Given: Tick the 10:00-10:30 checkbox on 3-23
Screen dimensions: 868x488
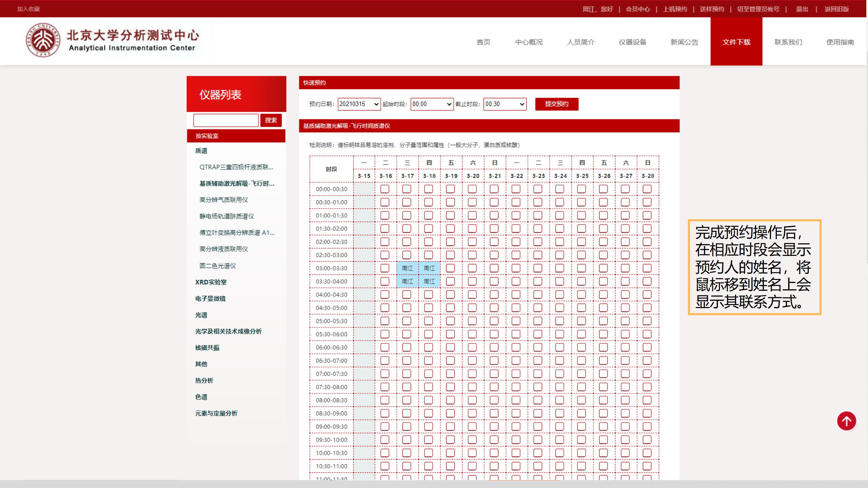Looking at the screenshot, I should coord(538,453).
